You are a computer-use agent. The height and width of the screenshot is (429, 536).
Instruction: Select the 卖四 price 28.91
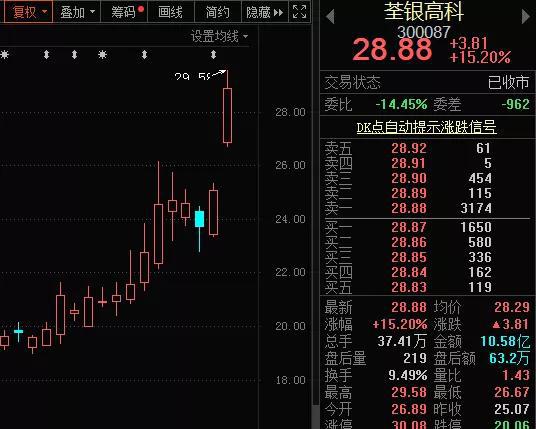tap(409, 163)
